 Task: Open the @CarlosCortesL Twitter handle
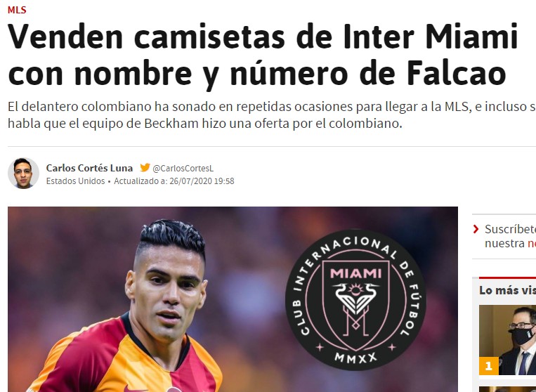tap(183, 168)
